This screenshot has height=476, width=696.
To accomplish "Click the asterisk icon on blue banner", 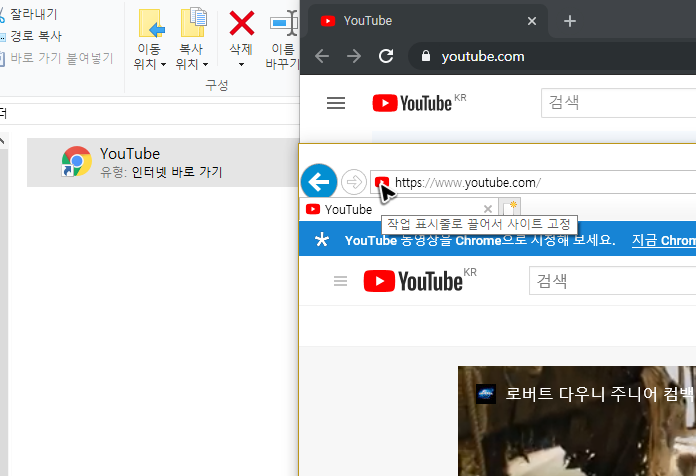I will tap(322, 240).
